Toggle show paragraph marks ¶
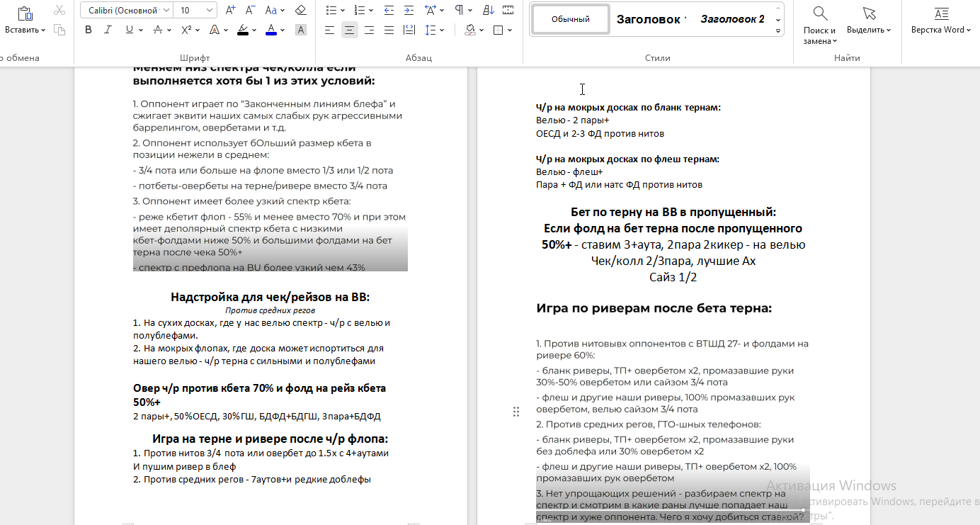 (459, 11)
